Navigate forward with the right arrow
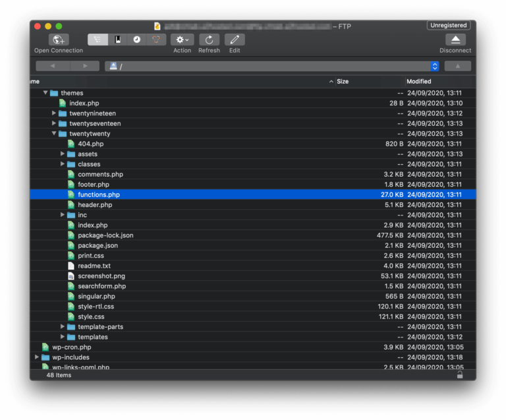The image size is (506, 420). pos(85,66)
